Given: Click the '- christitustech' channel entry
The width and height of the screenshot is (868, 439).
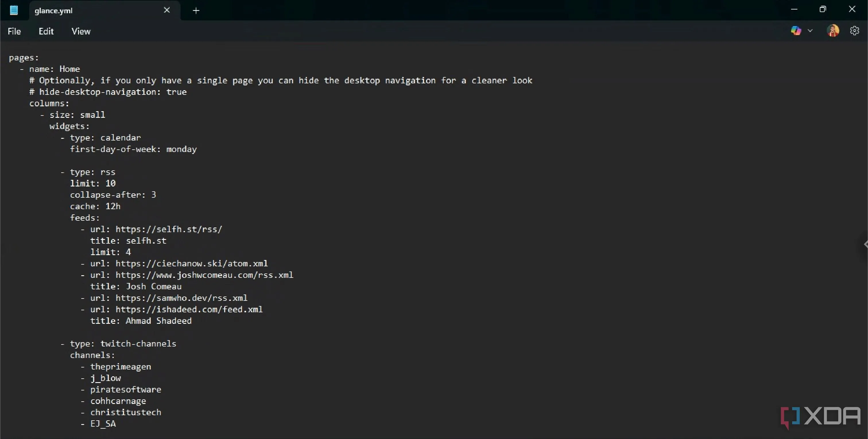Looking at the screenshot, I should coord(121,413).
